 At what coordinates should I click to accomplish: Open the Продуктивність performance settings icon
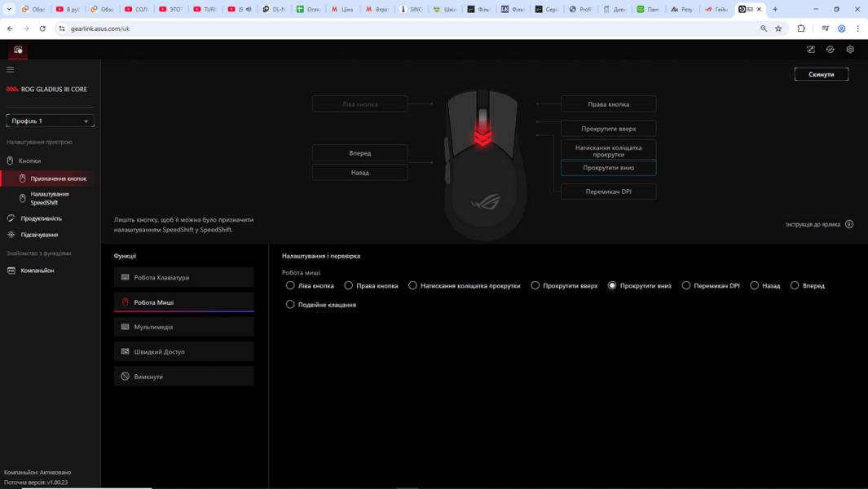tap(9, 218)
